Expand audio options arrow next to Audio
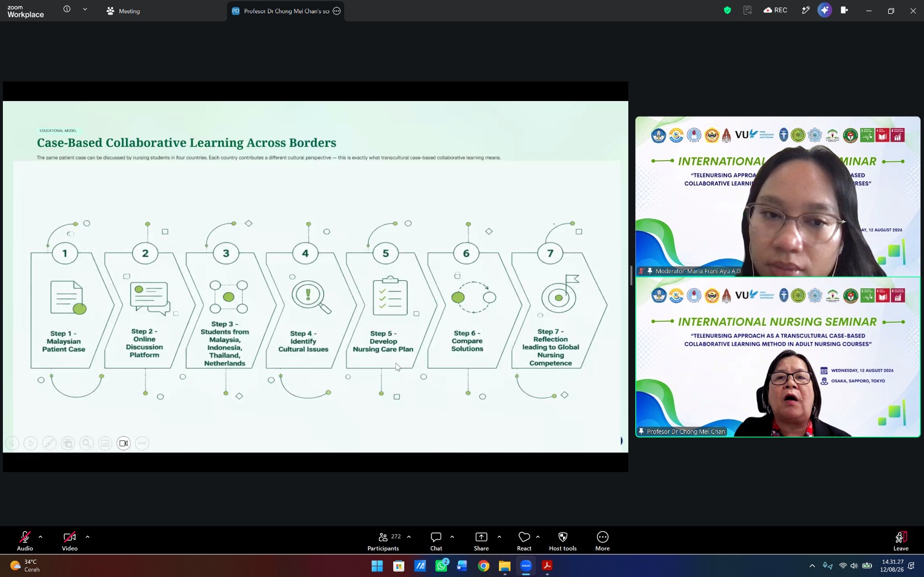924x577 pixels. (40, 537)
